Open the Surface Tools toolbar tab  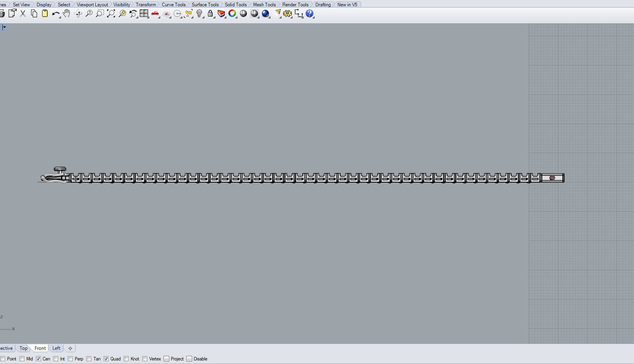[x=205, y=5]
